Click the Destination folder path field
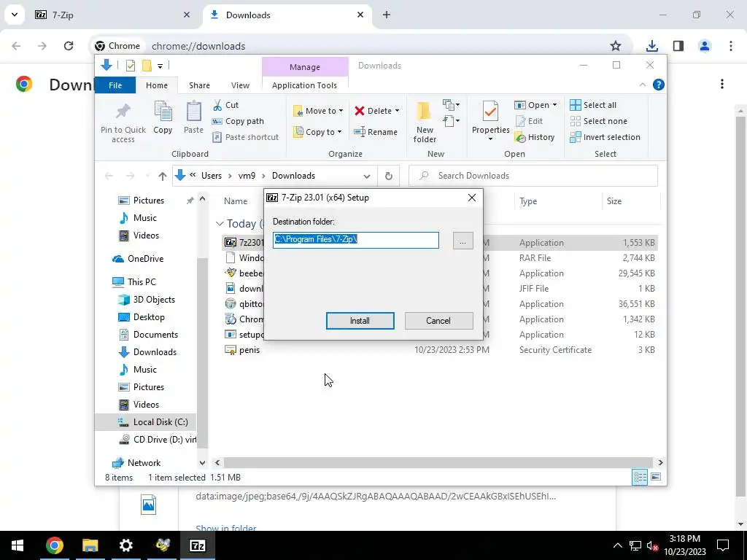The image size is (747, 560). pos(356,240)
